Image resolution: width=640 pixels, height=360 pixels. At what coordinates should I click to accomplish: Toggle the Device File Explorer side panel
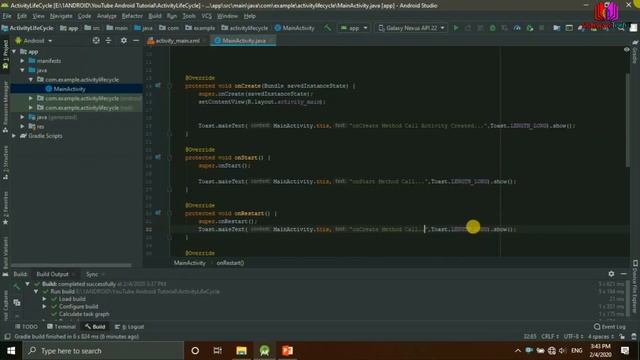635,287
